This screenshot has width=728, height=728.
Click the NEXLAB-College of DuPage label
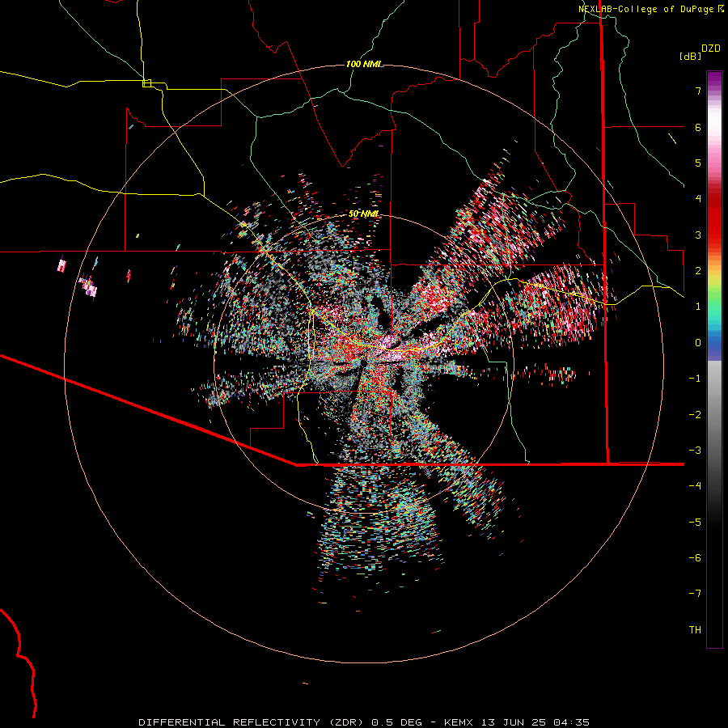point(645,9)
